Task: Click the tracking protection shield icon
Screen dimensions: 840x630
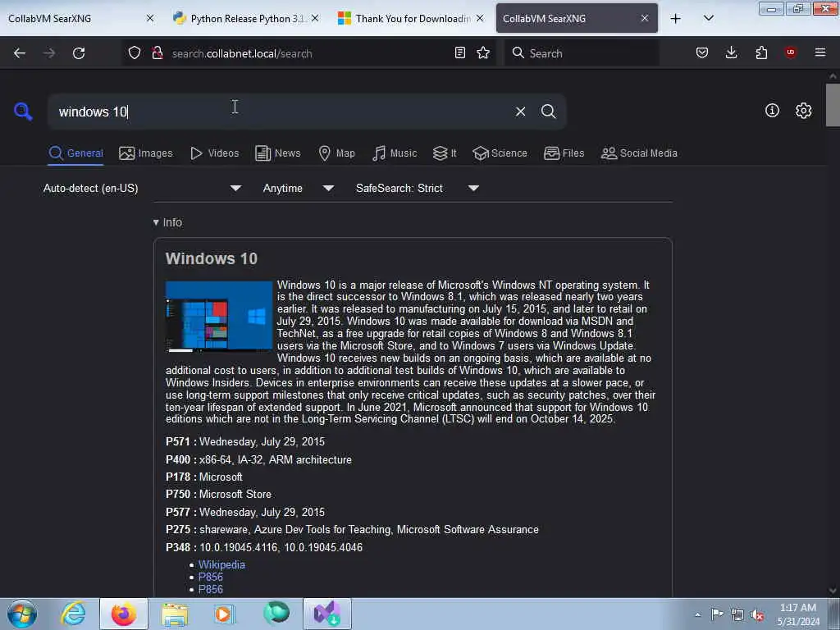Action: (135, 52)
